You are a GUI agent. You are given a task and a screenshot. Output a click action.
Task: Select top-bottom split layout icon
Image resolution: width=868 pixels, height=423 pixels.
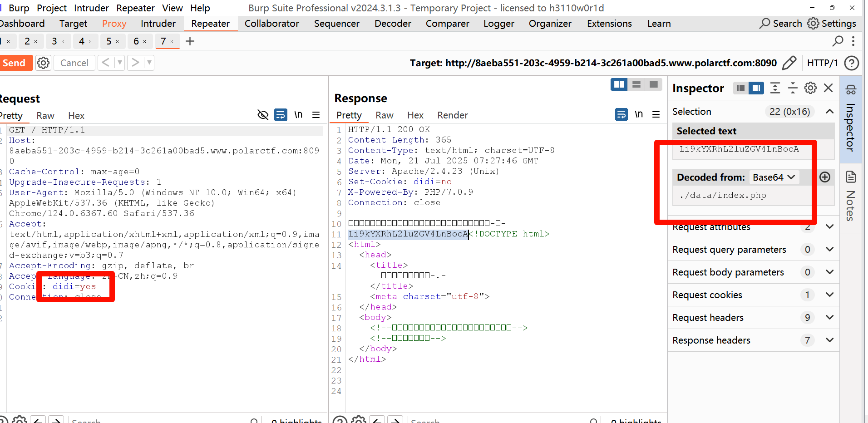(x=636, y=84)
